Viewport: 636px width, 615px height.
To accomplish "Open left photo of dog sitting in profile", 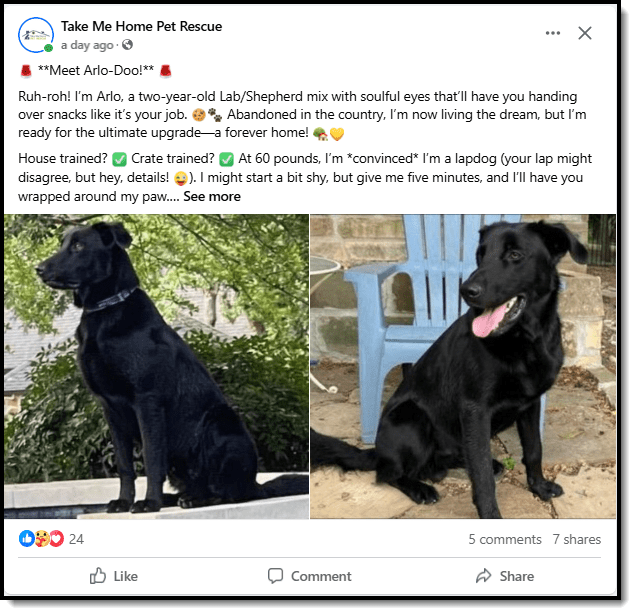I will tap(157, 366).
